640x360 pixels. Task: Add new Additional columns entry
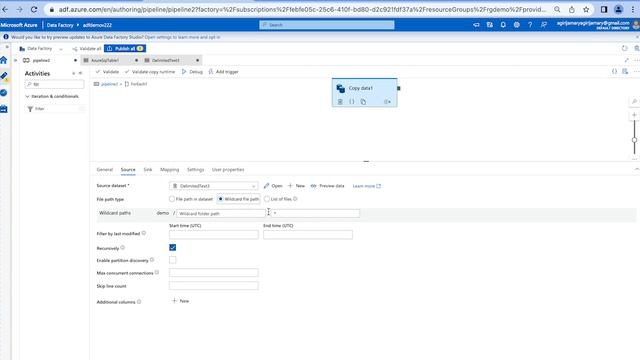coord(180,301)
